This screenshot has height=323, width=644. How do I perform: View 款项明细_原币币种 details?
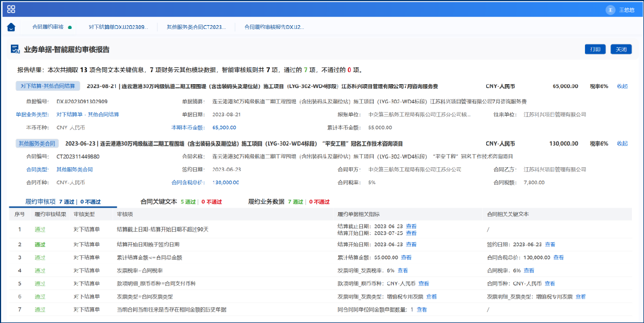[424, 284]
